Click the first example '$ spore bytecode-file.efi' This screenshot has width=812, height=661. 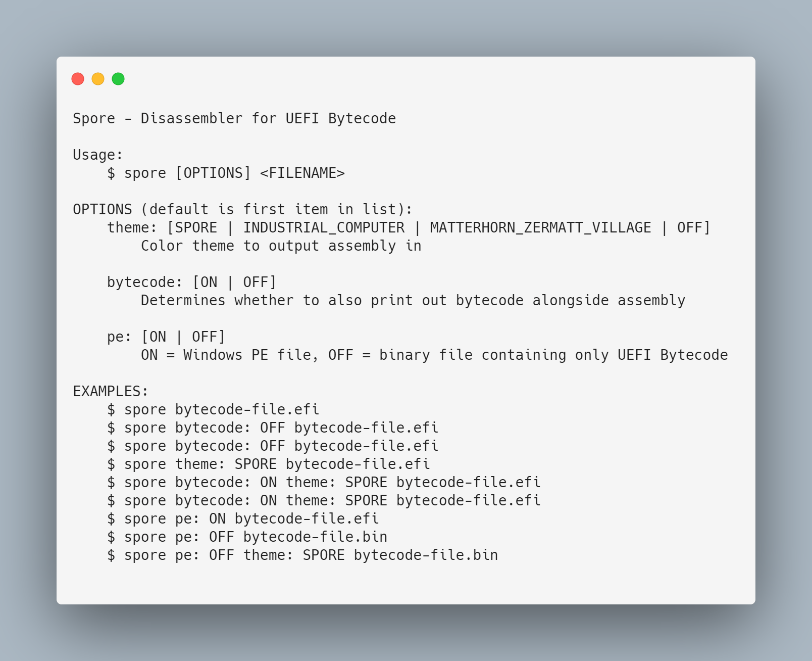(x=213, y=409)
